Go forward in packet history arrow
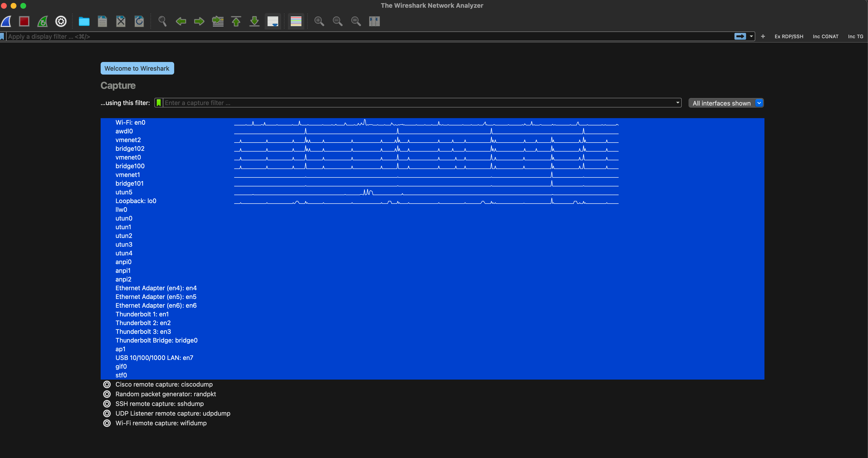The image size is (868, 458). (x=199, y=21)
